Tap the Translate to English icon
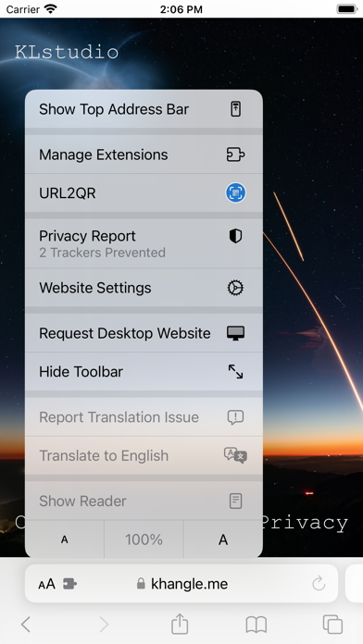Image resolution: width=363 pixels, height=644 pixels. pos(235,455)
